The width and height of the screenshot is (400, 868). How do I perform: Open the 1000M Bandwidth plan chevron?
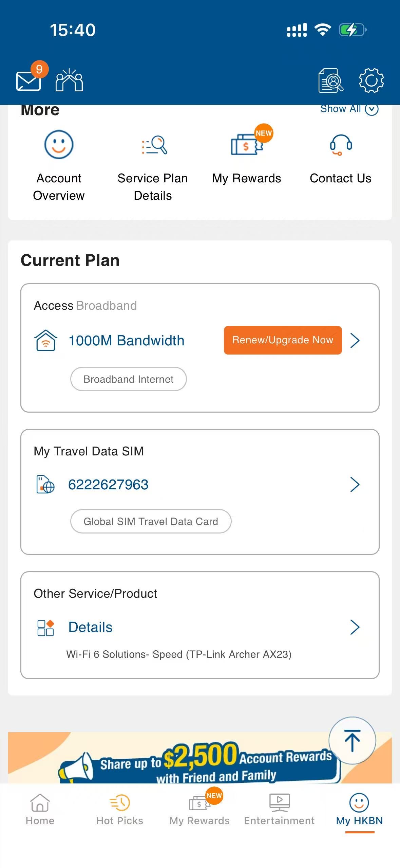tap(355, 340)
